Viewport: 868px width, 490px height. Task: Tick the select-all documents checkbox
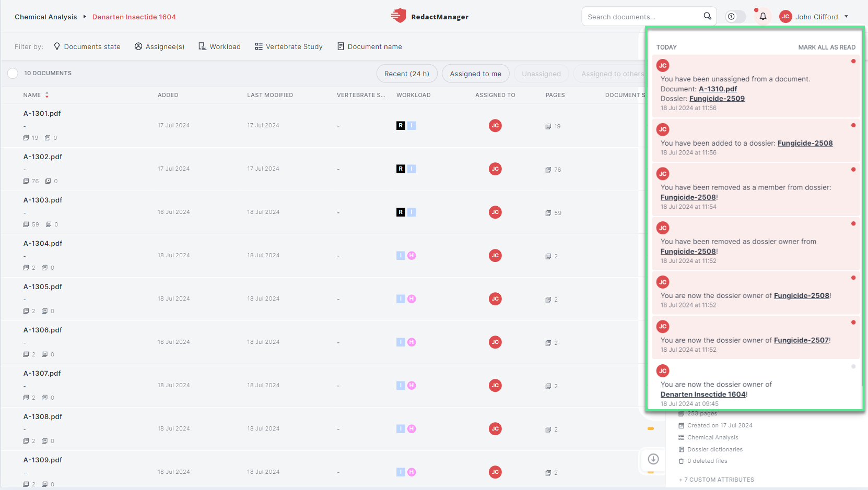click(x=13, y=74)
